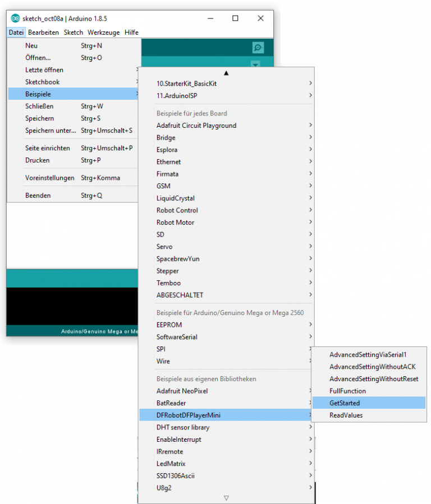Click the white sketch editor area
The height and width of the screenshot is (504, 431).
click(72, 235)
